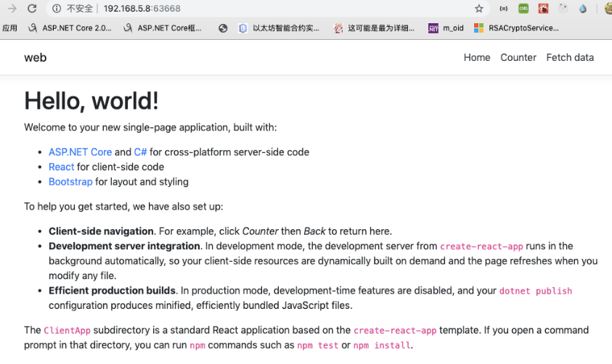Open the ASP.NET Core 2.0... bookmark
This screenshot has width=612, height=364.
tap(70, 28)
